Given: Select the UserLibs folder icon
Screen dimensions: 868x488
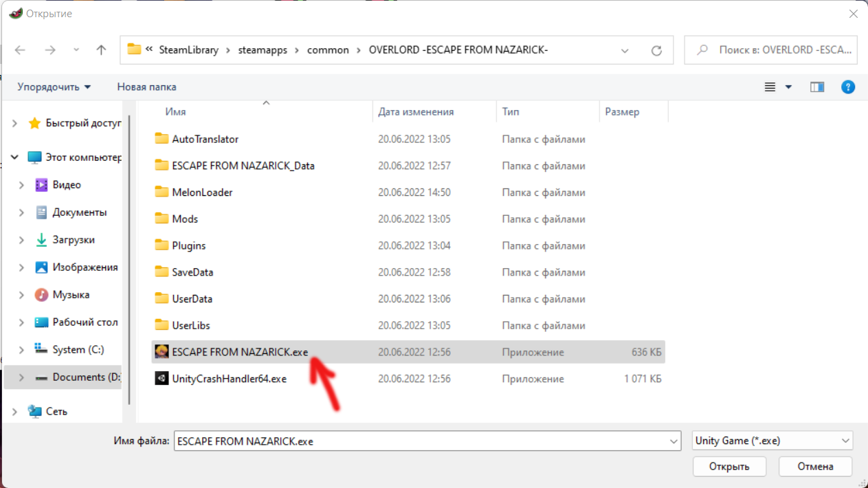Looking at the screenshot, I should (x=162, y=325).
